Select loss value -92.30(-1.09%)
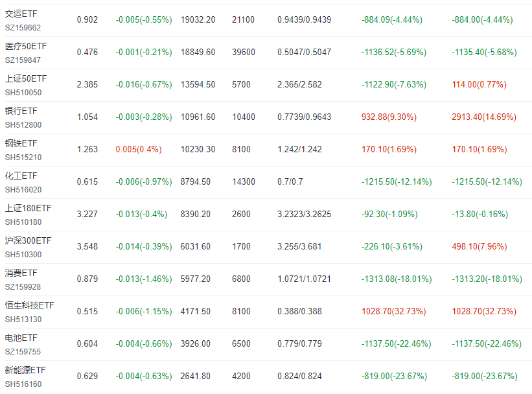This screenshot has width=532, height=394. pyautogui.click(x=389, y=214)
